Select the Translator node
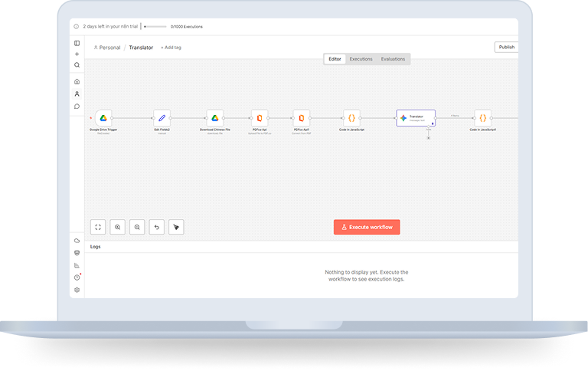 click(x=416, y=118)
